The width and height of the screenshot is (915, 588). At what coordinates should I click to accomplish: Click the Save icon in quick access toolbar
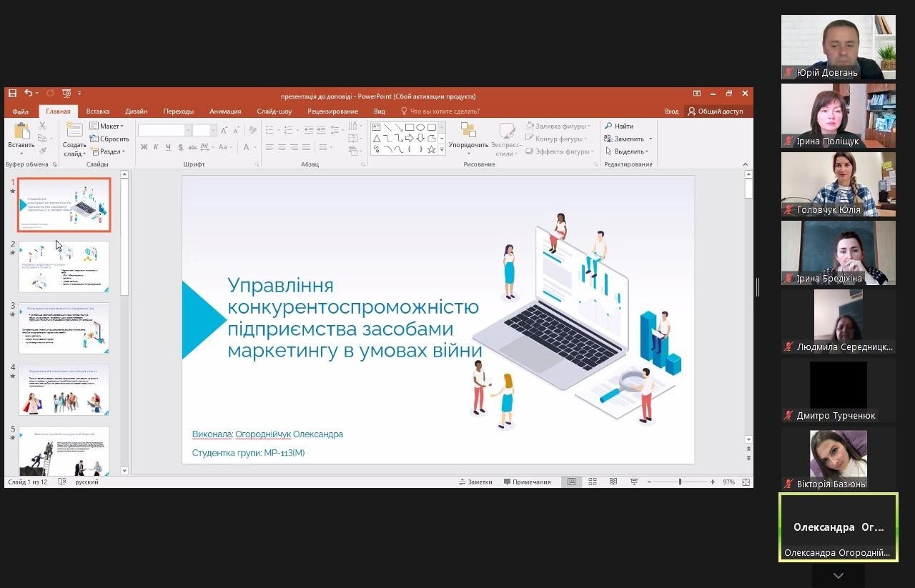point(12,94)
